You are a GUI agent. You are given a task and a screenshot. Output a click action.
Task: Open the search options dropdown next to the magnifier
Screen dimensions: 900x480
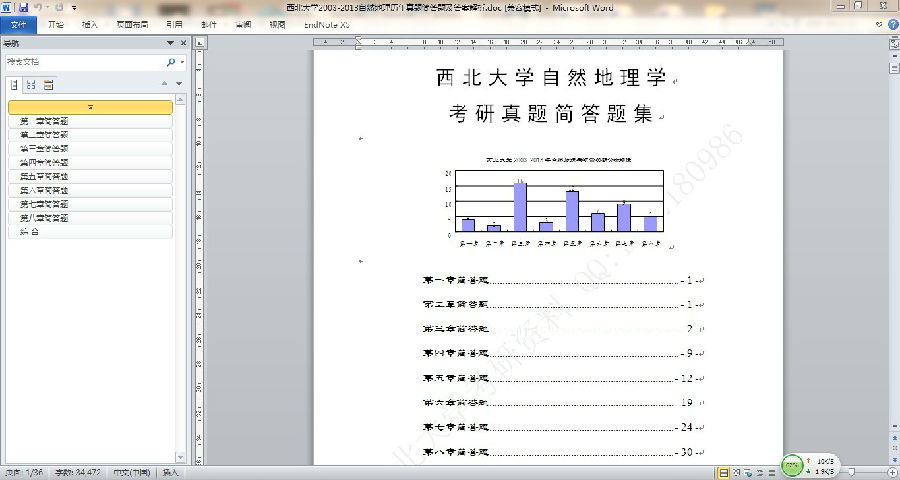[x=183, y=62]
